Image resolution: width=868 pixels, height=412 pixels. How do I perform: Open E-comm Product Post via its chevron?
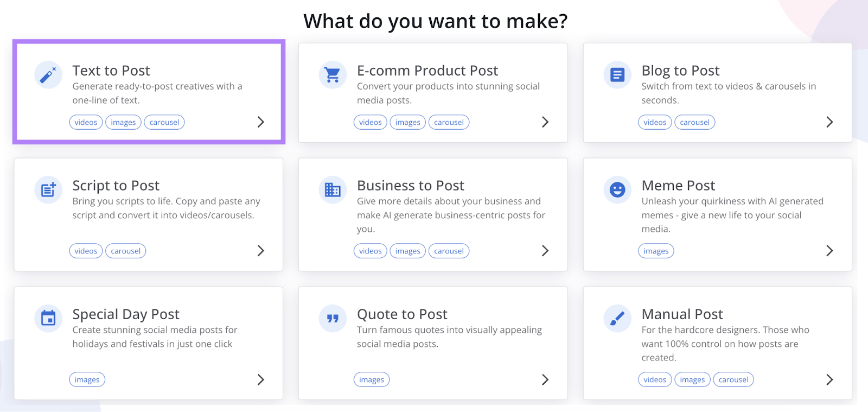tap(545, 122)
